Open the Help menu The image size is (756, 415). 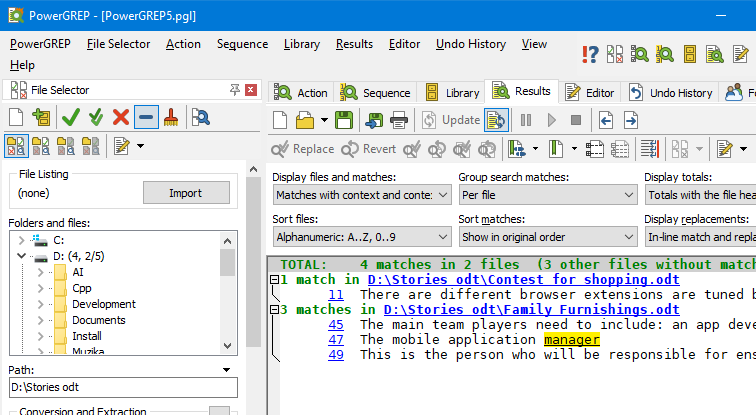click(22, 65)
